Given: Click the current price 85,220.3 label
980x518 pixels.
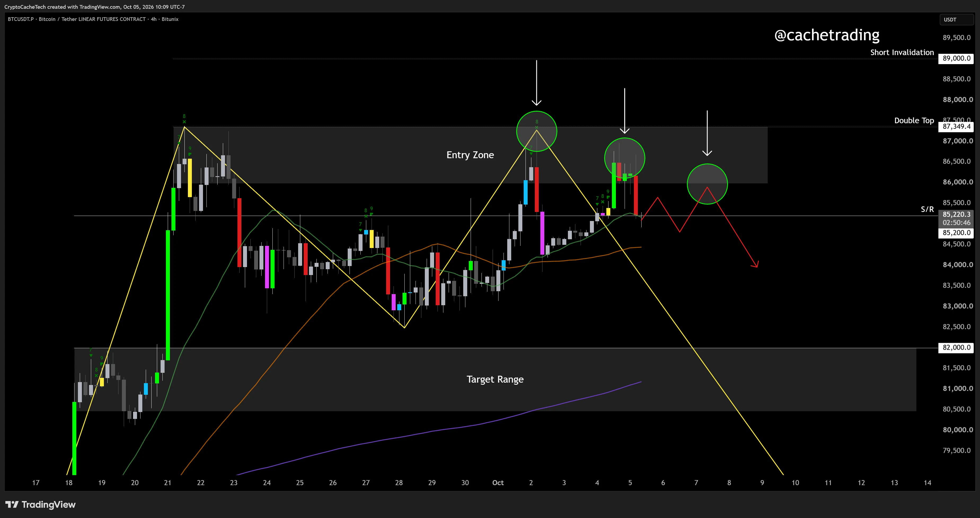Looking at the screenshot, I should click(956, 215).
